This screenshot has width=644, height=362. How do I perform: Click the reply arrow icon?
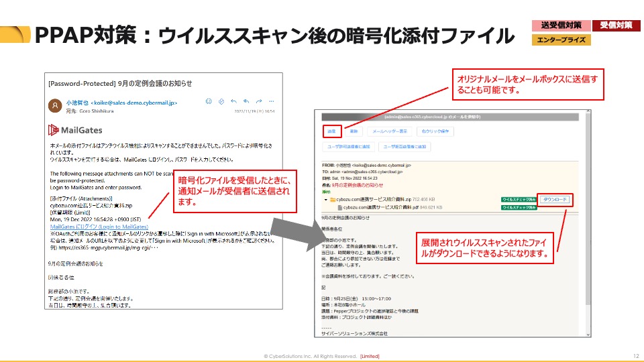pos(233,101)
